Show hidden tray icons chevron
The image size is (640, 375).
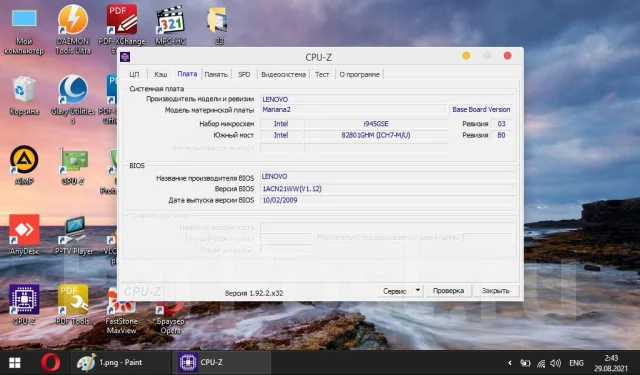coord(509,363)
